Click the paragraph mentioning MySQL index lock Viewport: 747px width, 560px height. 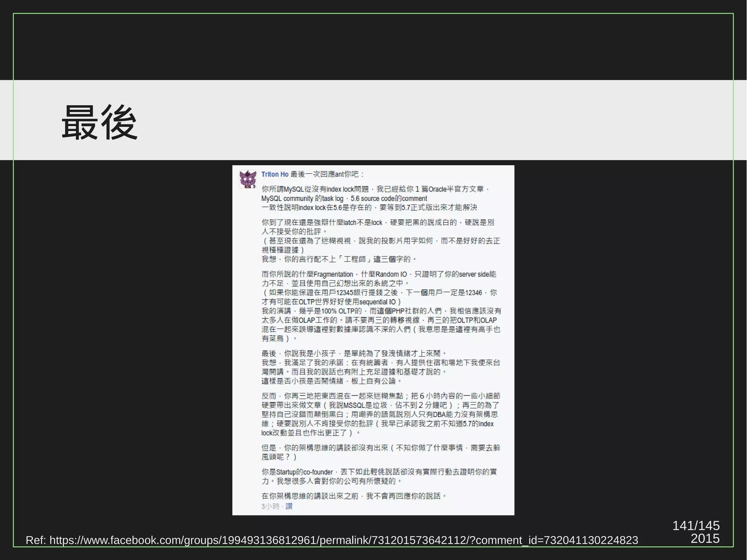(x=376, y=189)
